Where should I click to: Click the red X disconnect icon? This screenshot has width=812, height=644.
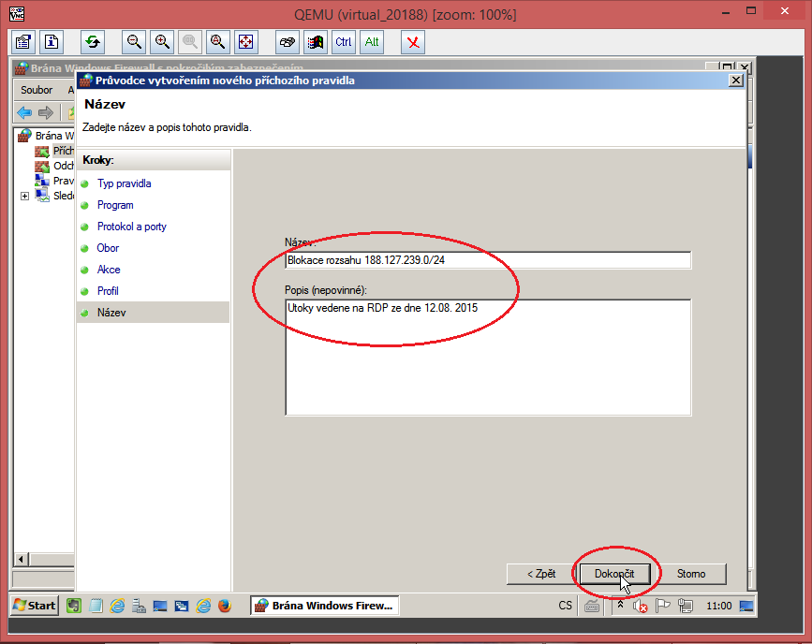pyautogui.click(x=413, y=42)
